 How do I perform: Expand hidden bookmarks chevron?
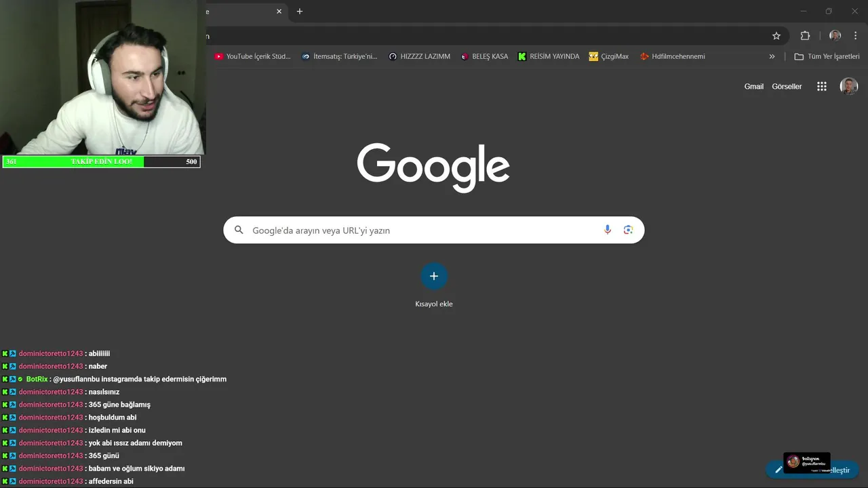772,56
